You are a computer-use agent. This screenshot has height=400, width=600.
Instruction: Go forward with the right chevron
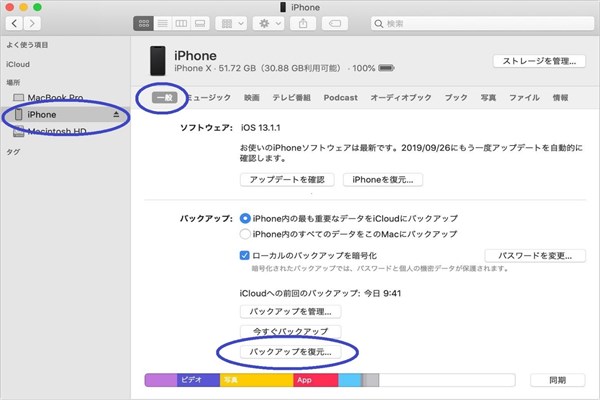(32, 24)
